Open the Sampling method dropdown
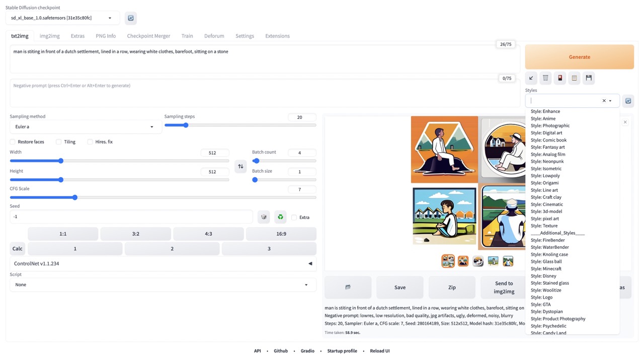This screenshot has width=644, height=354. pyautogui.click(x=85, y=127)
